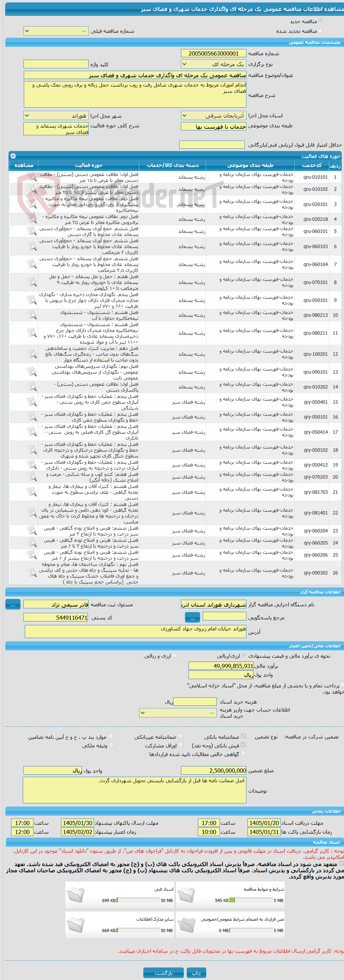The width and height of the screenshot is (344, 980).
Task: Collapse the حوزه های فعالیت section
Action: [13, 156]
